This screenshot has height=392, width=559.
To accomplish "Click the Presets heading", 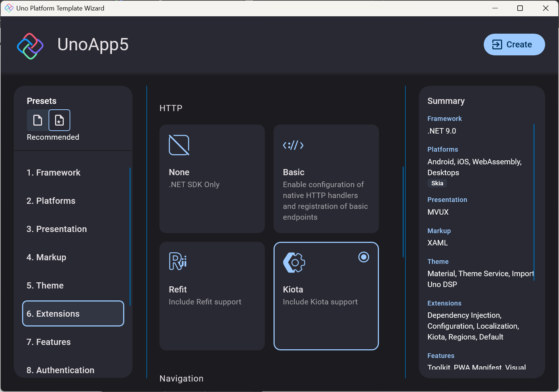I will click(x=42, y=101).
